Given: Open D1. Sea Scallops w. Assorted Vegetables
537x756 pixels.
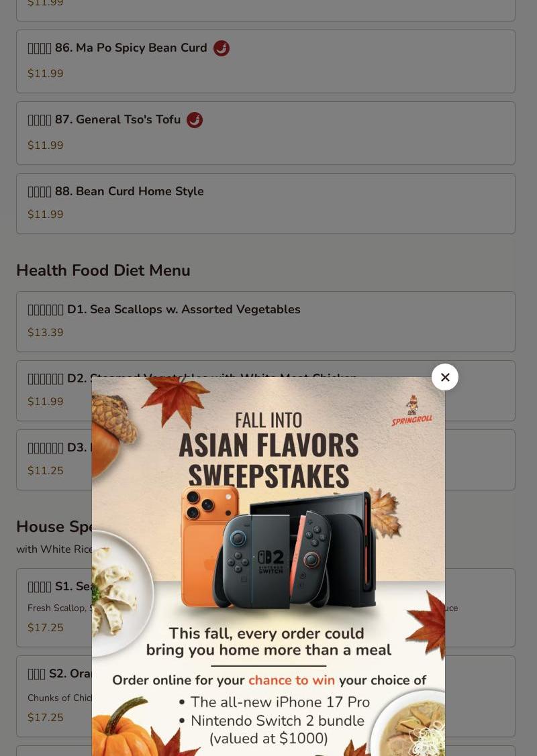Looking at the screenshot, I should (x=266, y=321).
